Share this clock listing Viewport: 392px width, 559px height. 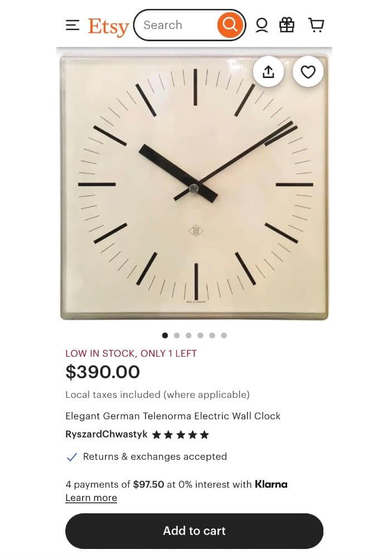click(269, 72)
